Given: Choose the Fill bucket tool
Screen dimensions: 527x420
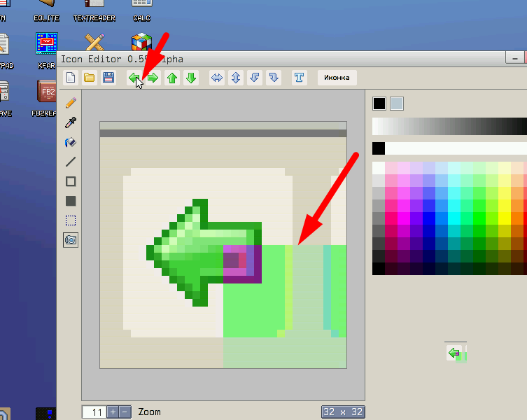Looking at the screenshot, I should point(71,142).
